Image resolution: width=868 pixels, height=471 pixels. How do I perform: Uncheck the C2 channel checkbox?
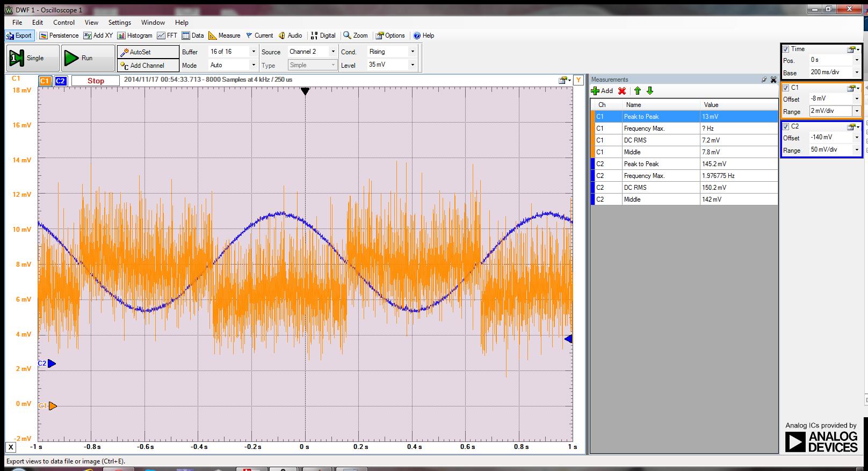(786, 126)
